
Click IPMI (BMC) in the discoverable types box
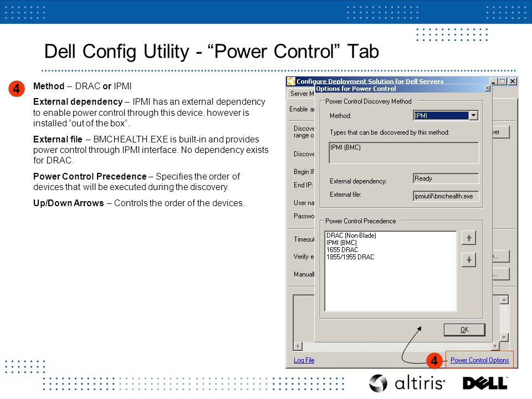click(x=345, y=147)
